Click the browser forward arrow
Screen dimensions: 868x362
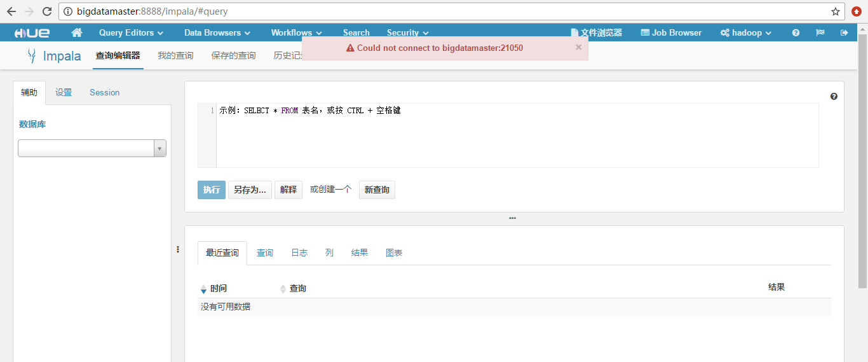pyautogui.click(x=29, y=11)
